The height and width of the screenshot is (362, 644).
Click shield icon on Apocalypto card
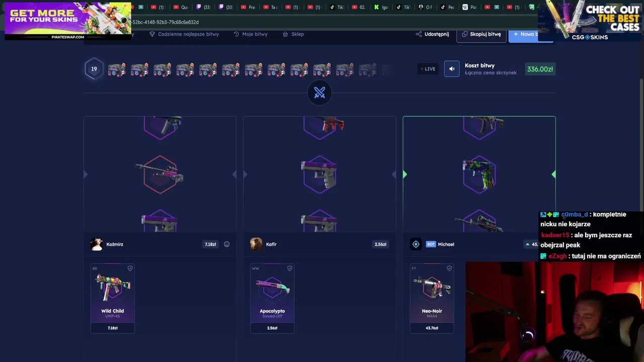[x=289, y=268]
